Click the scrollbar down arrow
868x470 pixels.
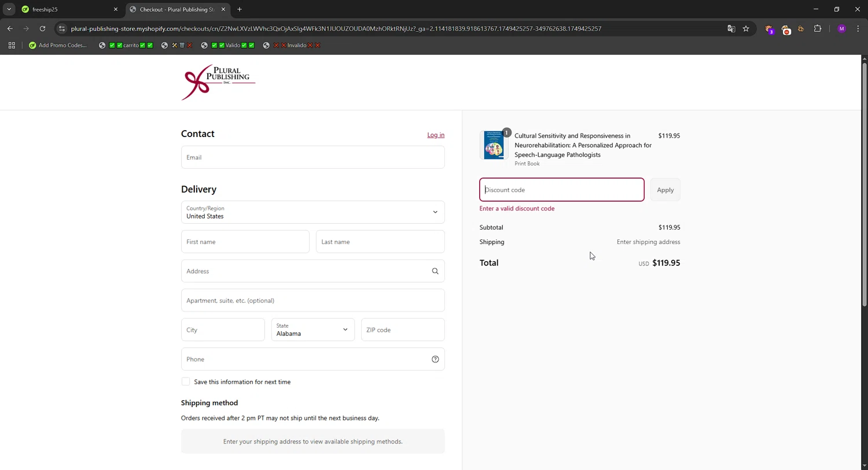tap(865, 465)
